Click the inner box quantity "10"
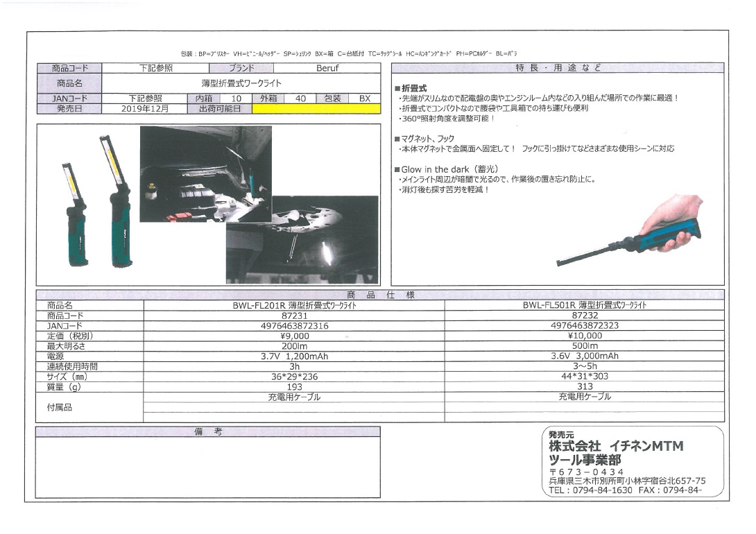Screen dimensions: 756x534 [237, 98]
